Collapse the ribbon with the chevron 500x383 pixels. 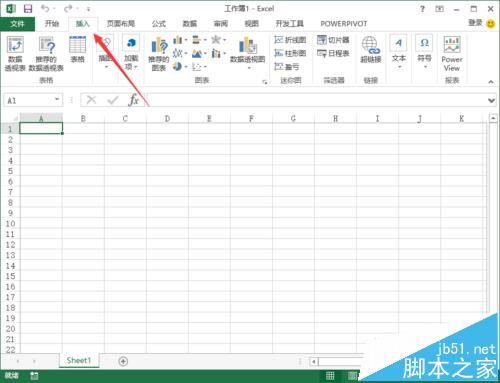pyautogui.click(x=491, y=82)
